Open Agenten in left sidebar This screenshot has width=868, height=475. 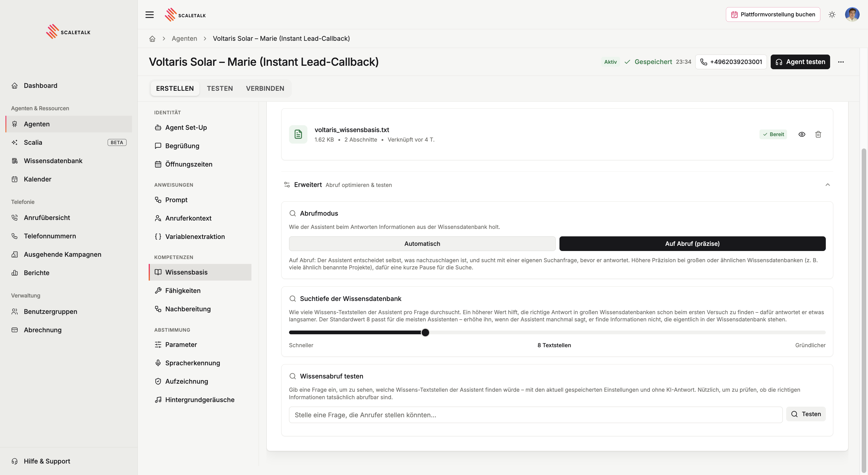[x=69, y=124]
